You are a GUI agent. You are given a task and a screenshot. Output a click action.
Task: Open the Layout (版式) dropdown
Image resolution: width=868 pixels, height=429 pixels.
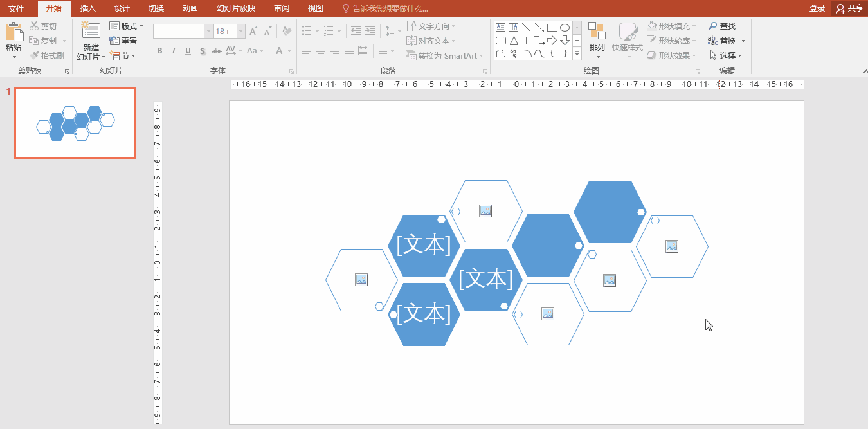(126, 26)
